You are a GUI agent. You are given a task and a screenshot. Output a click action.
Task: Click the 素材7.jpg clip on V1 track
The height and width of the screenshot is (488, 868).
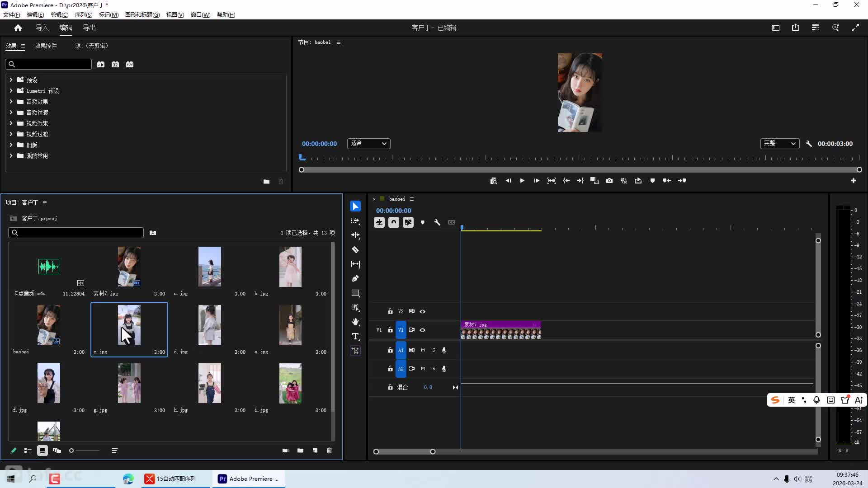pyautogui.click(x=501, y=330)
